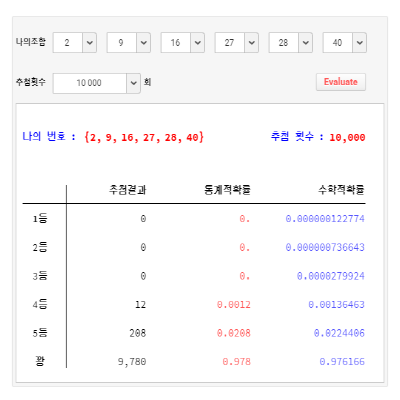Click mathematical probability 0.000000736643
The image size is (400, 400).
[x=325, y=248]
